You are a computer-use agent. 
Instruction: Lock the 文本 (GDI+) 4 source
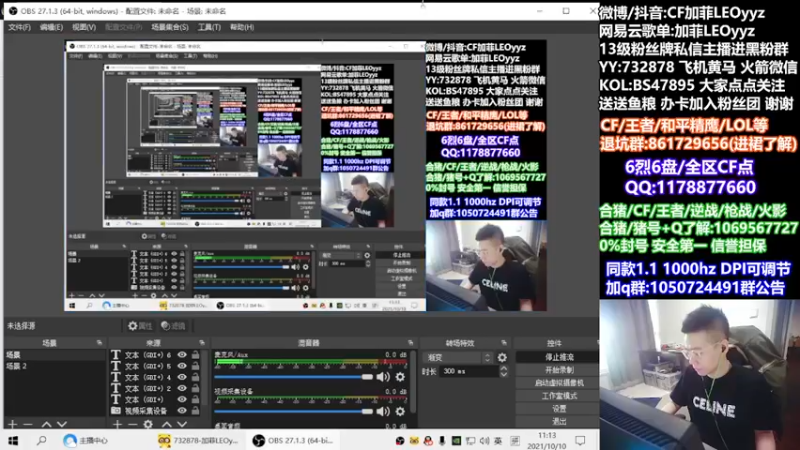[195, 377]
